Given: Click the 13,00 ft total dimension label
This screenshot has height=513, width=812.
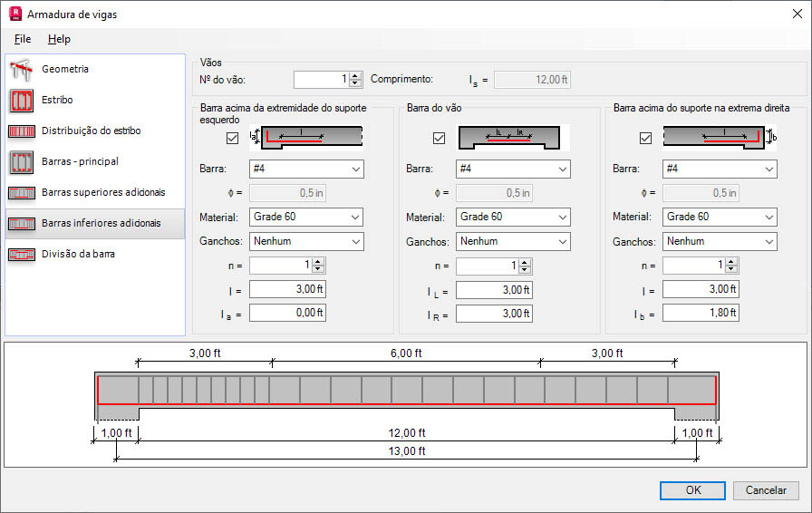Looking at the screenshot, I should (407, 451).
